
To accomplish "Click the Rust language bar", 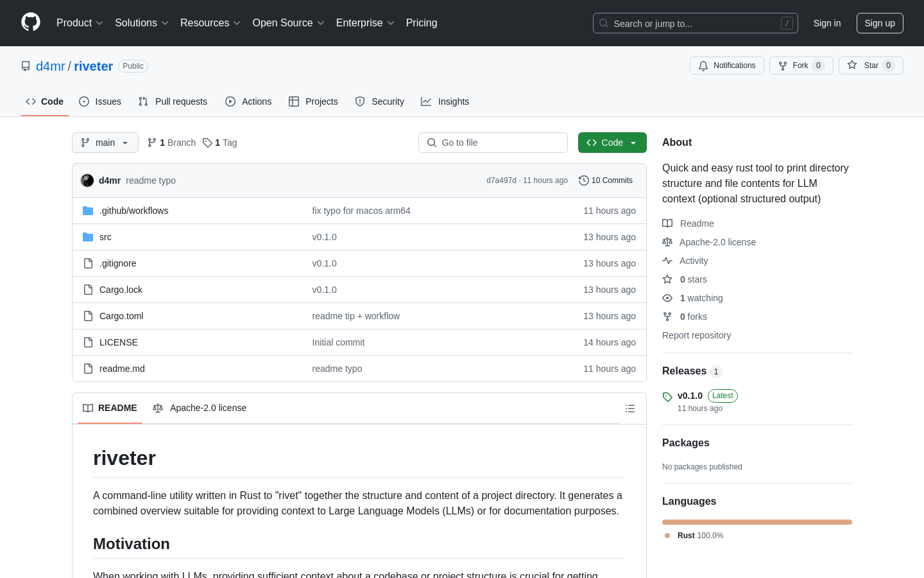I will tap(757, 522).
